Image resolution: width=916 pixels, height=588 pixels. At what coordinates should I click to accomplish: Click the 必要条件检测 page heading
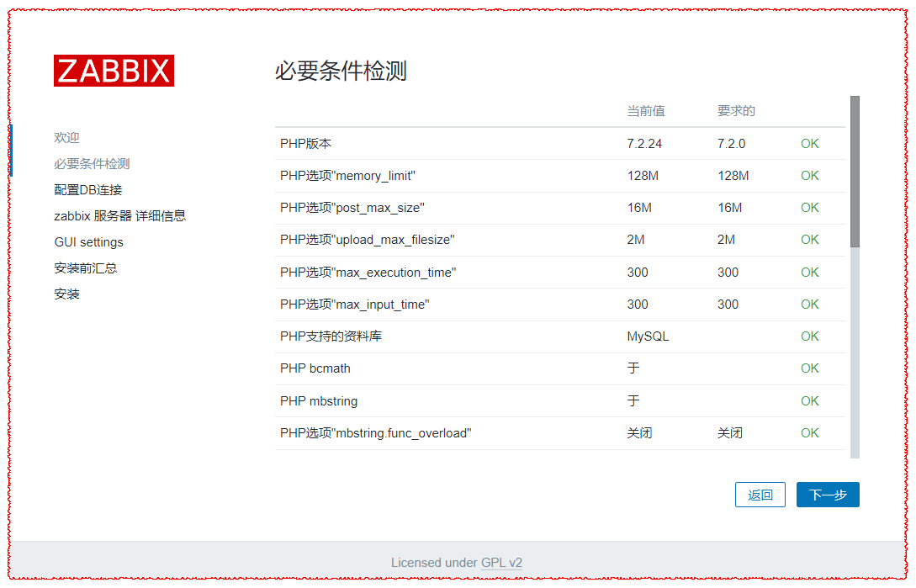pos(341,71)
